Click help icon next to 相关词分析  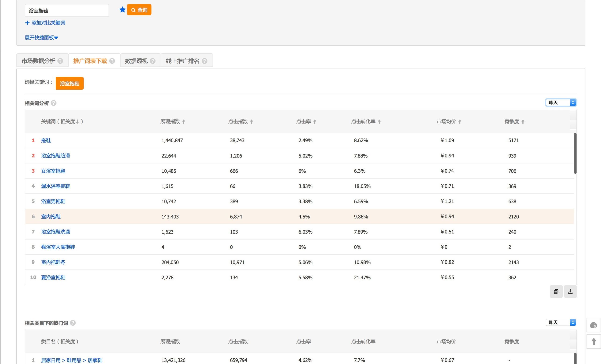click(x=54, y=103)
